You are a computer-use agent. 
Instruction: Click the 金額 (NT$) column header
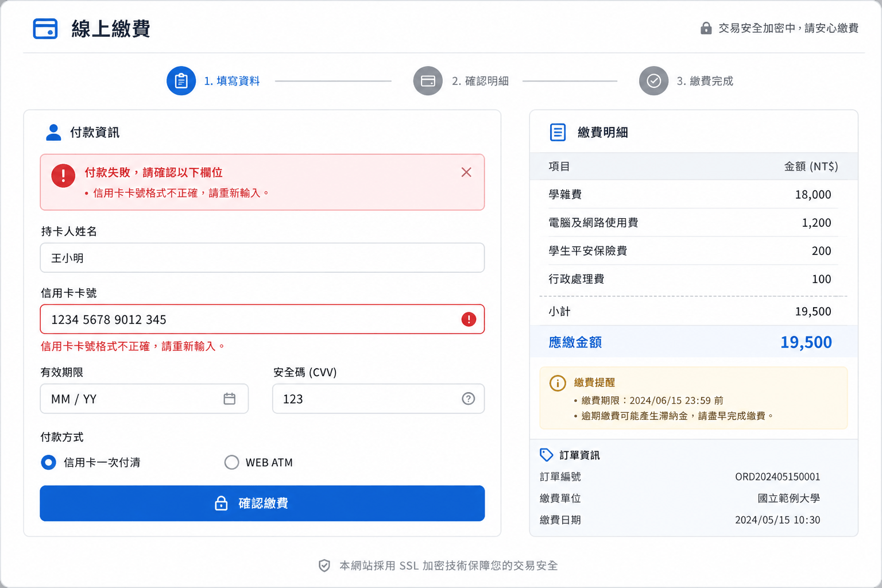811,167
